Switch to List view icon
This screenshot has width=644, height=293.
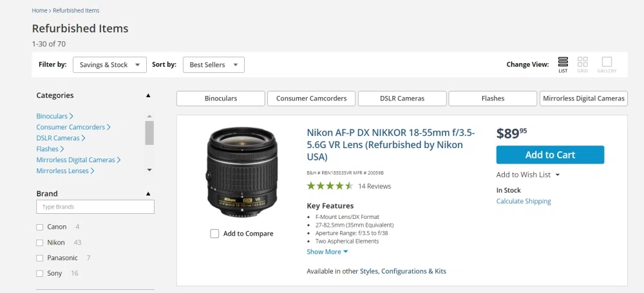point(563,62)
